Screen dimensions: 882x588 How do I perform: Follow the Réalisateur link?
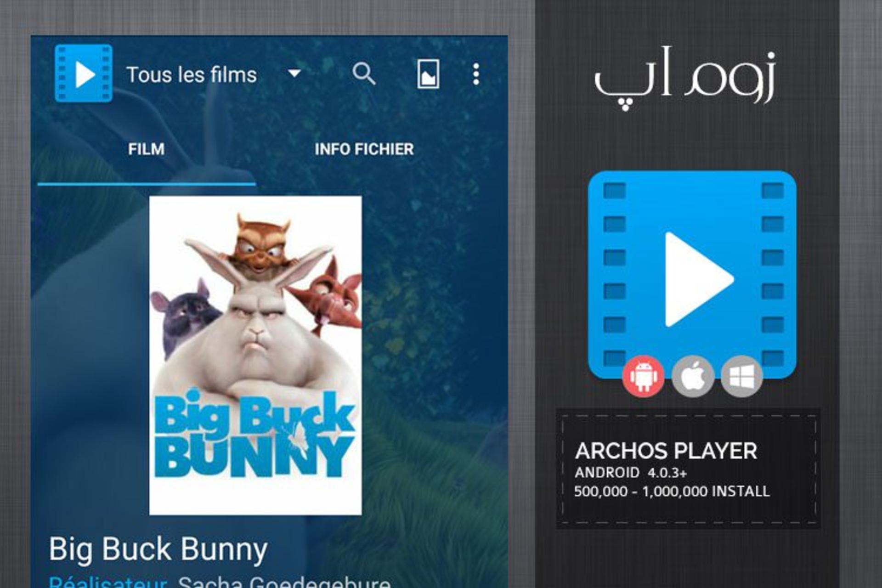point(107,582)
